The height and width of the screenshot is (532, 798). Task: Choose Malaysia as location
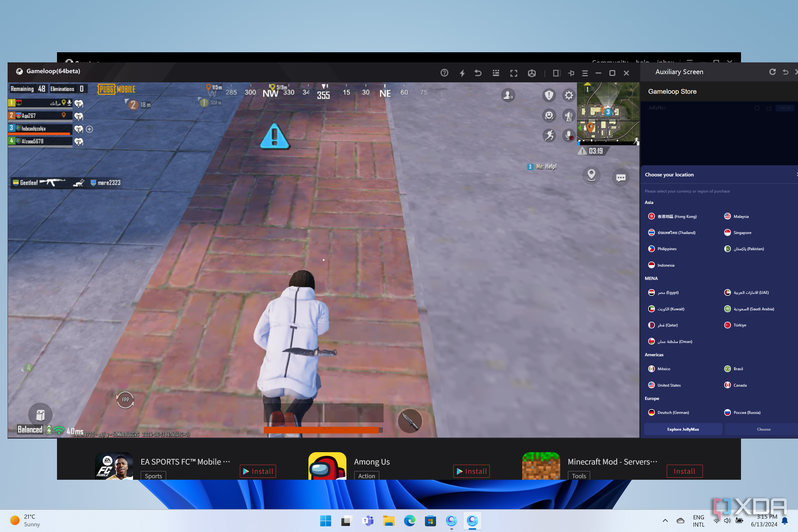click(x=736, y=217)
